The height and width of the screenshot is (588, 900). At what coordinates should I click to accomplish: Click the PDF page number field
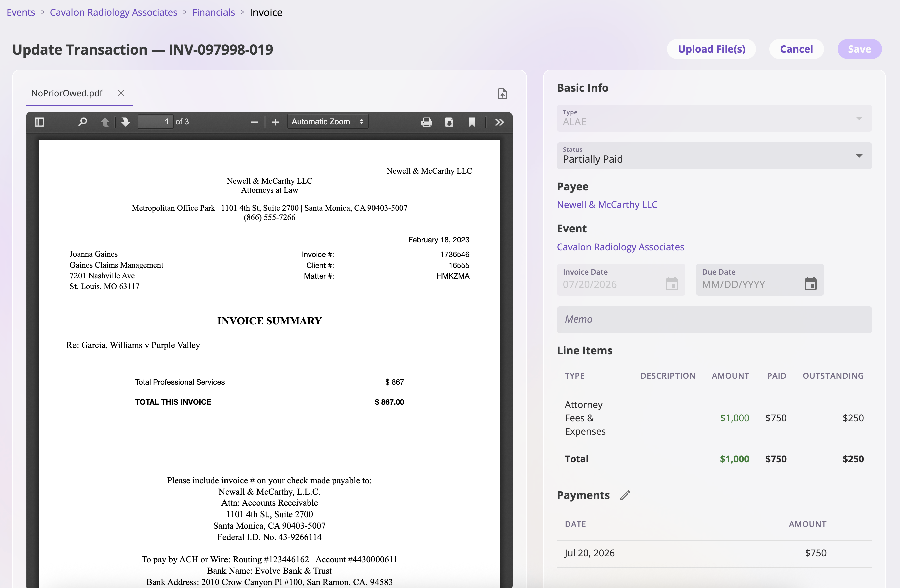[x=155, y=122]
